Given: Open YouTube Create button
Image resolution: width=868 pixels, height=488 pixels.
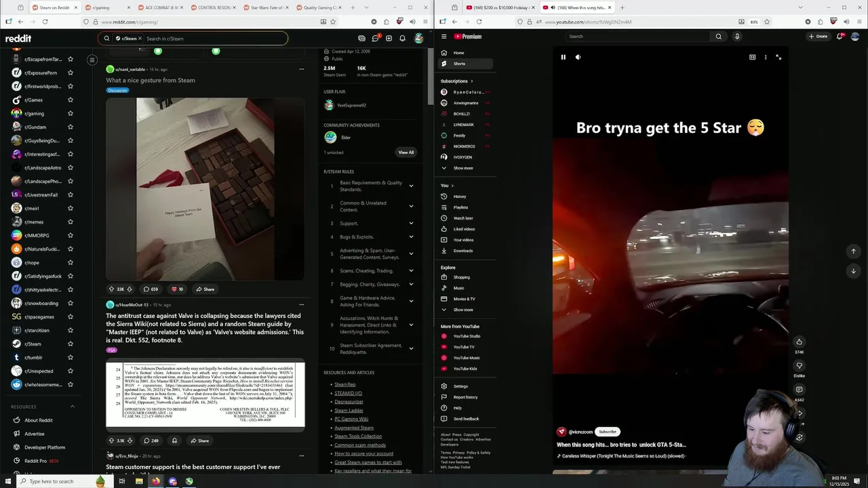Looking at the screenshot, I should [x=818, y=37].
